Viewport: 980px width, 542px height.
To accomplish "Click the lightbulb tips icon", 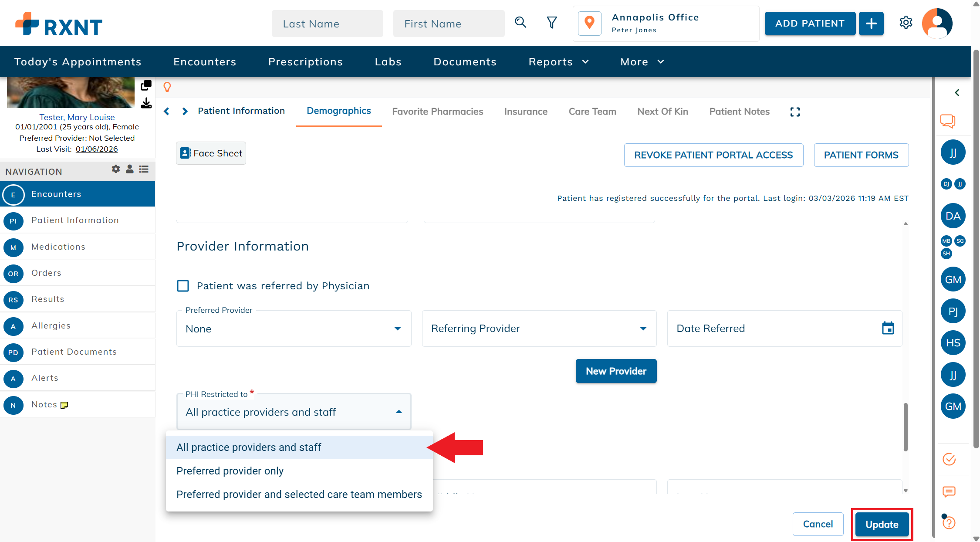I will tap(167, 87).
